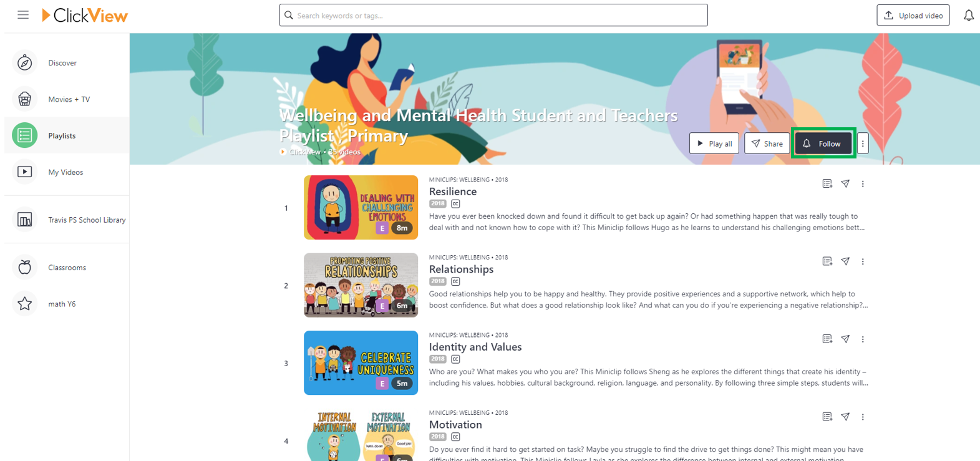Select My Videos in the sidebar
The height and width of the screenshot is (461, 980).
(x=67, y=172)
